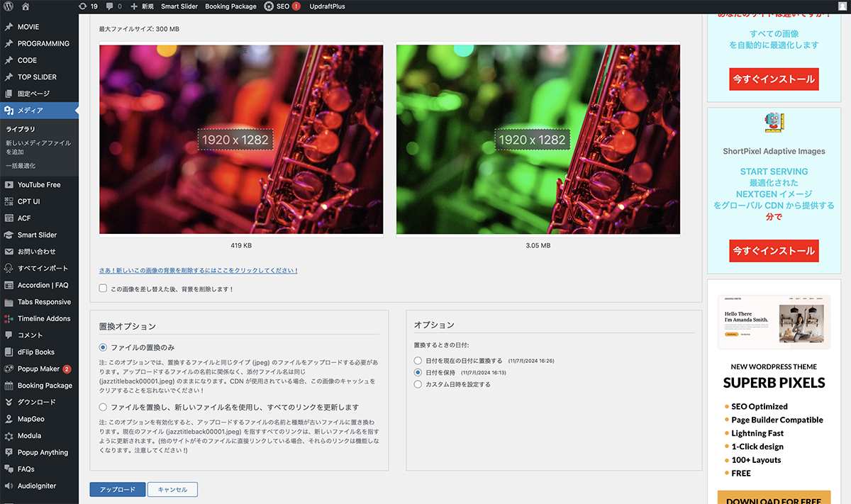Click the green saxophone preview image

pyautogui.click(x=538, y=140)
